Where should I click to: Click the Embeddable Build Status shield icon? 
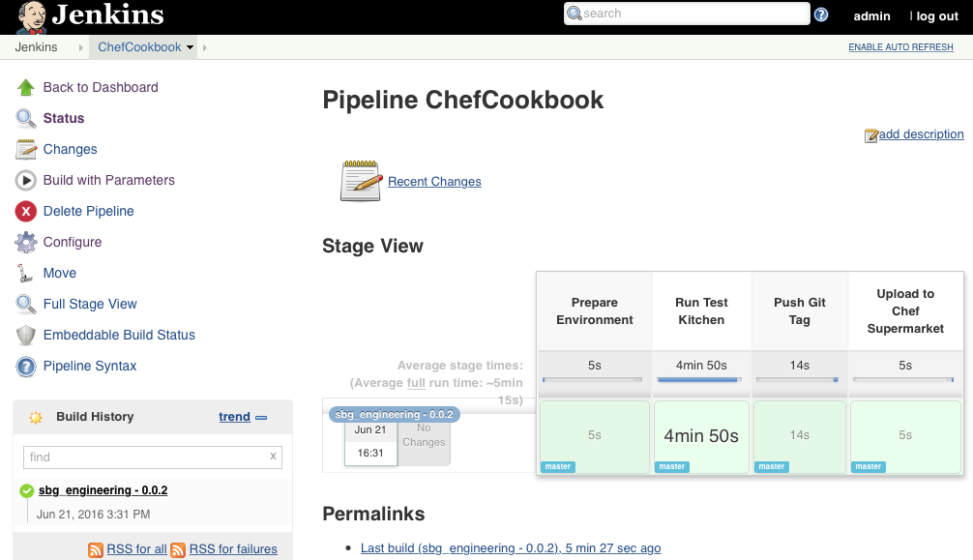click(x=25, y=336)
